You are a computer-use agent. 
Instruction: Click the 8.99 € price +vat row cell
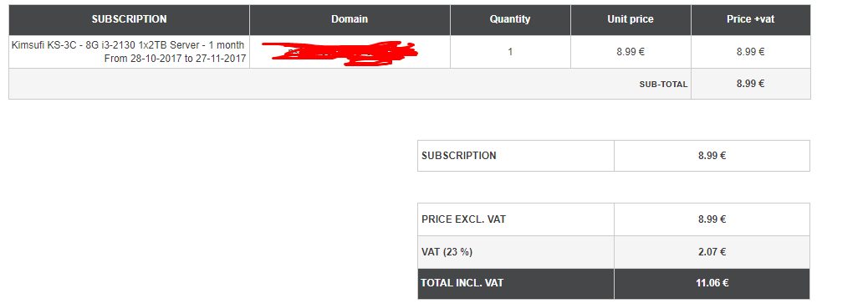point(751,52)
